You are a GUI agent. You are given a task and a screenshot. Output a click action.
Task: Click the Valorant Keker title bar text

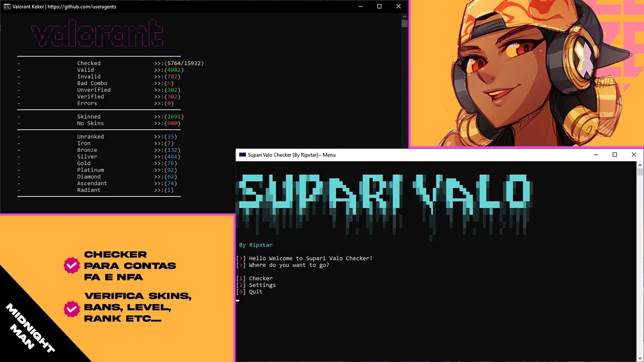(x=65, y=7)
